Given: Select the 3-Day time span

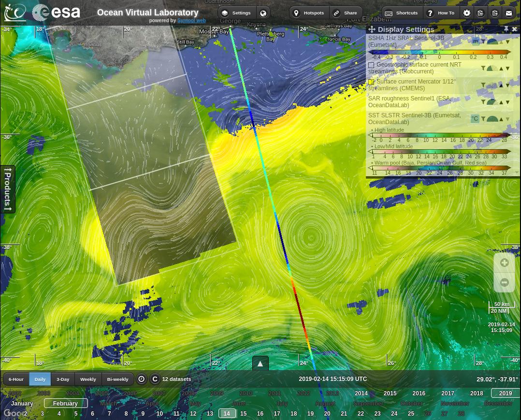Looking at the screenshot, I should point(63,379).
